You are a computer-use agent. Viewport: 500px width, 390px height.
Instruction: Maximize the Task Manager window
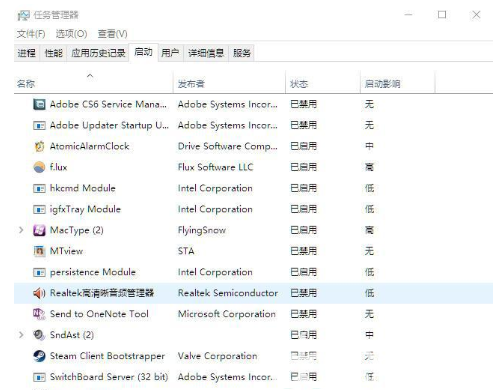point(442,15)
